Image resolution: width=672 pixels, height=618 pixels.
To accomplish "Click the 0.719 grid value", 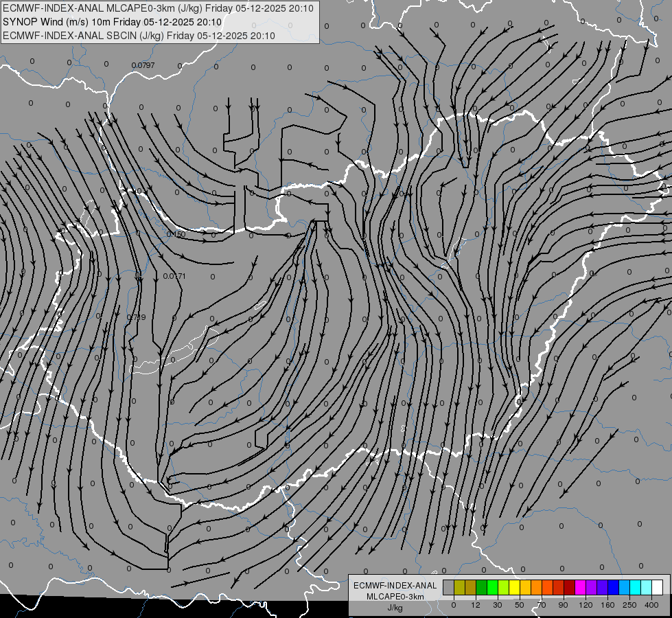I will [137, 317].
